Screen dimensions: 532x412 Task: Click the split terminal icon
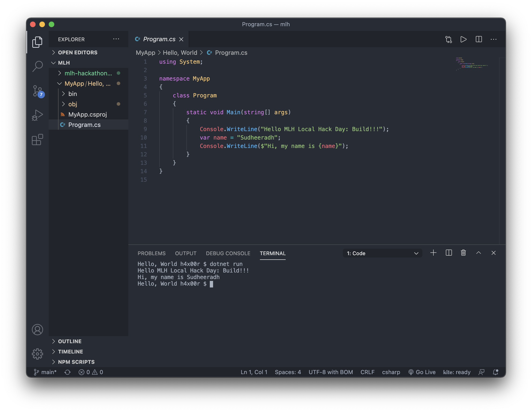449,253
